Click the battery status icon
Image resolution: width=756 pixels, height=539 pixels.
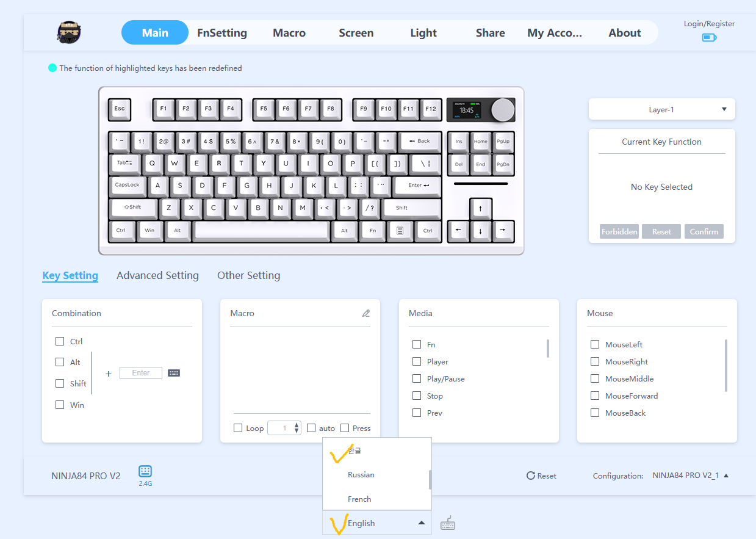click(709, 38)
